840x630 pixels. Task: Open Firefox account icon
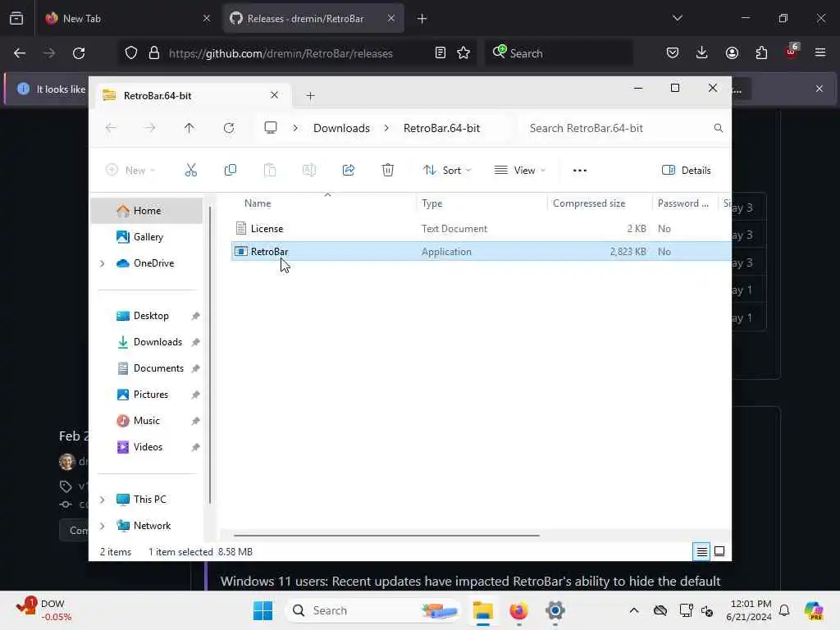pyautogui.click(x=732, y=52)
